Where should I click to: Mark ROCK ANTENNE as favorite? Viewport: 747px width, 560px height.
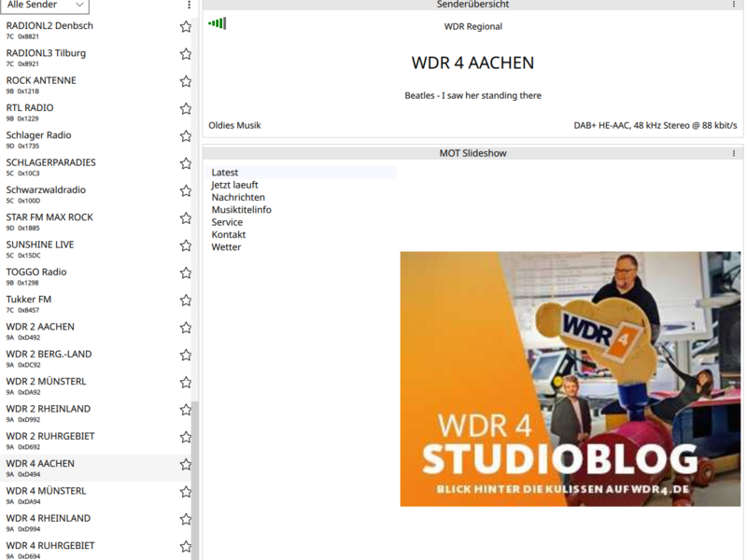click(x=186, y=81)
